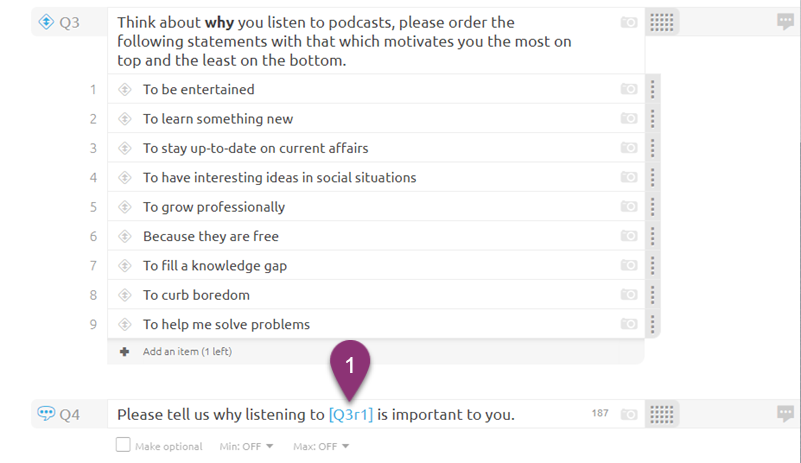Open the Q4 grid options icon
The image size is (801, 463).
point(662,414)
